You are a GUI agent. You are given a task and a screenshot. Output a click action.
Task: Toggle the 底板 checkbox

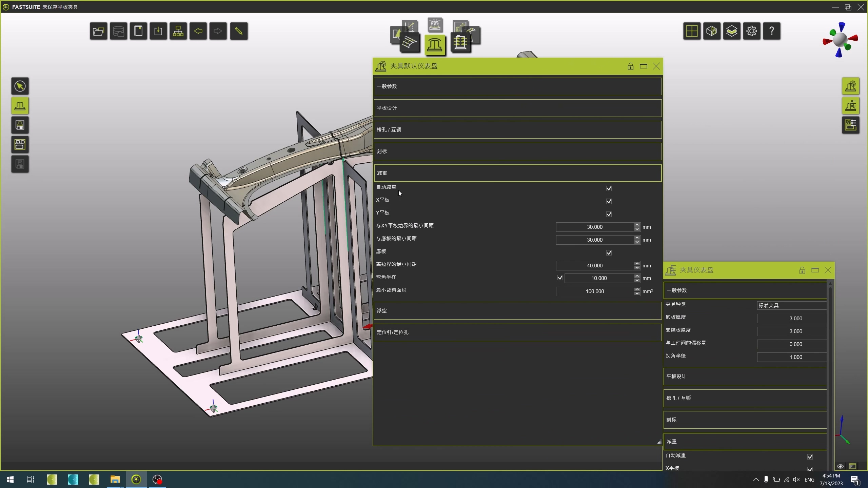[x=609, y=253]
